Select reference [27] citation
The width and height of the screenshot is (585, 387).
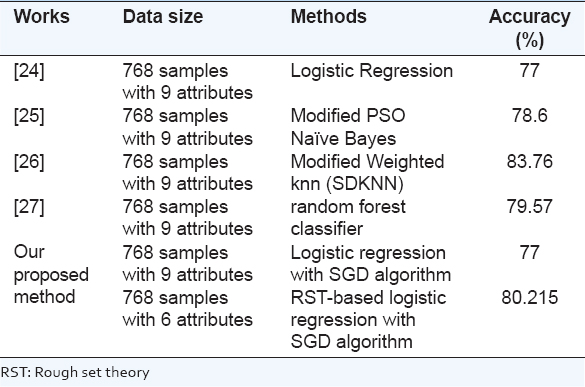(x=29, y=207)
